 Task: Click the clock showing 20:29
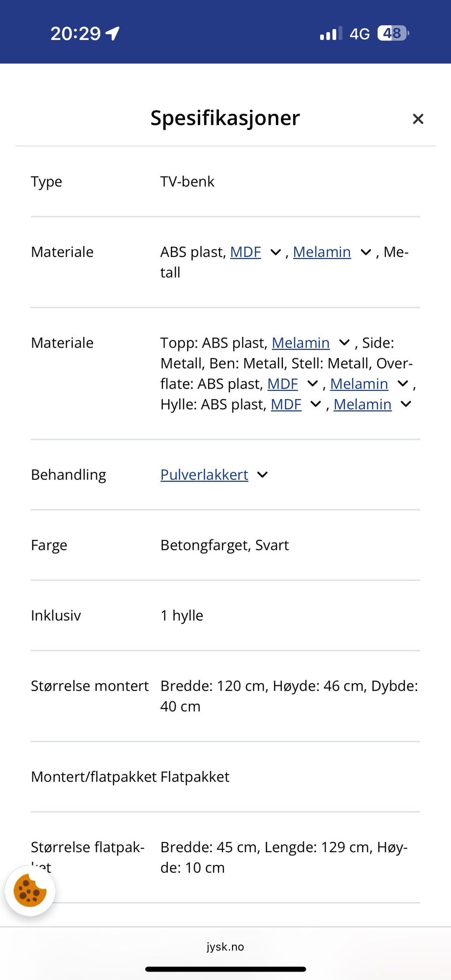click(75, 33)
